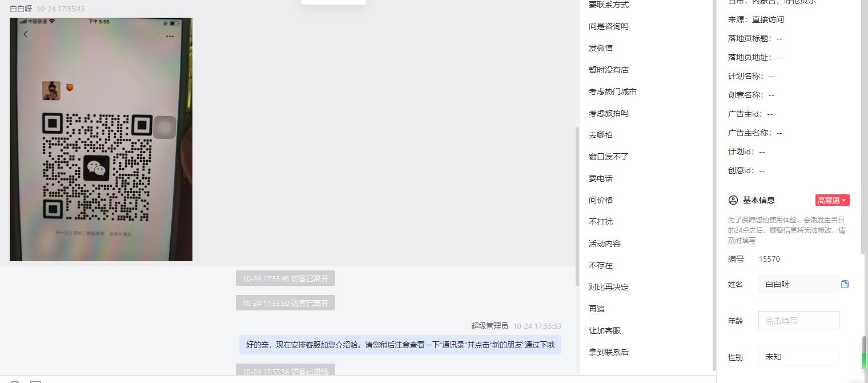Copy the customer name 白白呀 with the copy icon
Screen dimensions: 868x383
point(845,284)
